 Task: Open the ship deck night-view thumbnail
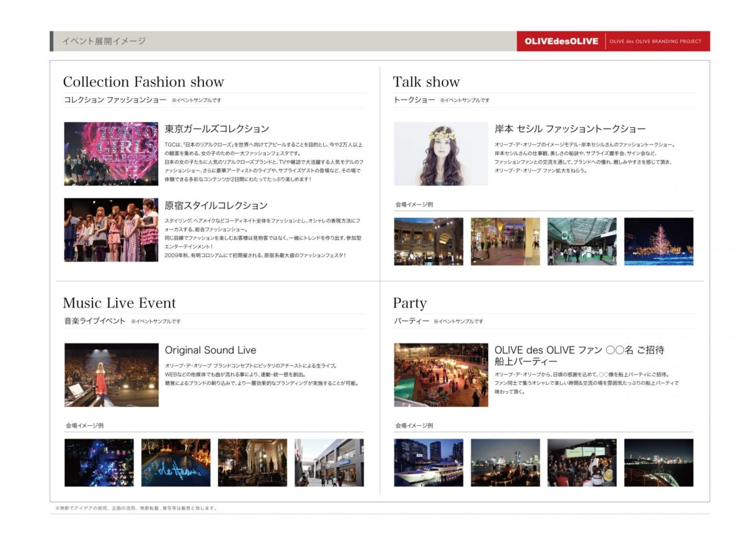click(659, 463)
